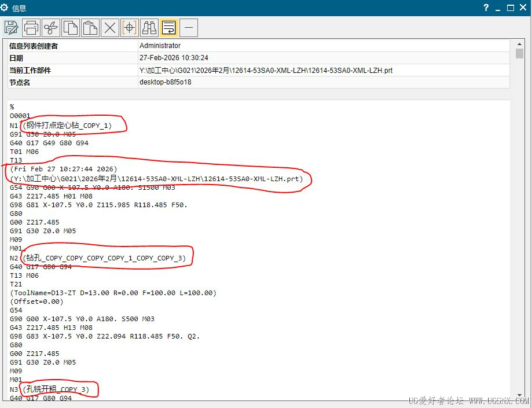Click the Print toolbar icon
Image resolution: width=532 pixels, height=408 pixels.
coord(31,28)
